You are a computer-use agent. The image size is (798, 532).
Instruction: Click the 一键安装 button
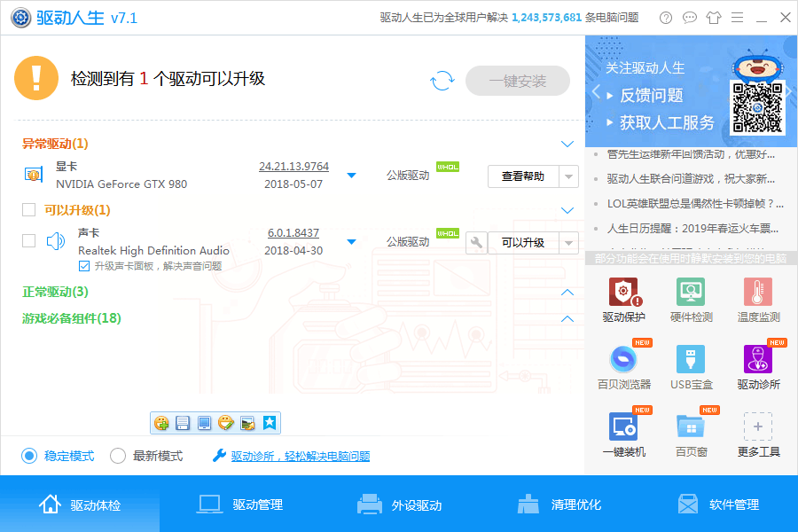point(518,81)
